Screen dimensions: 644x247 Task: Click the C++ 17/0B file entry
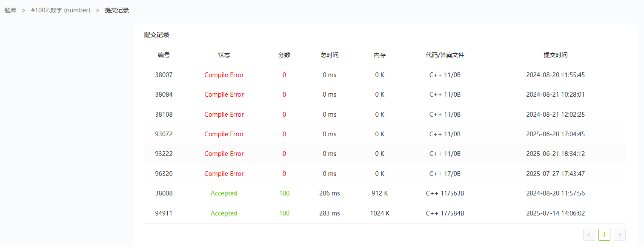pos(445,174)
